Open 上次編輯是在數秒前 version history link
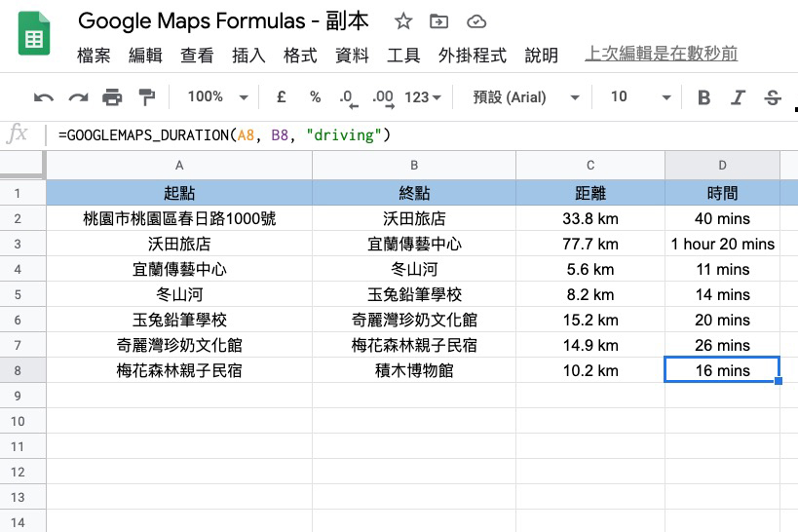798x532 pixels. pyautogui.click(x=661, y=54)
